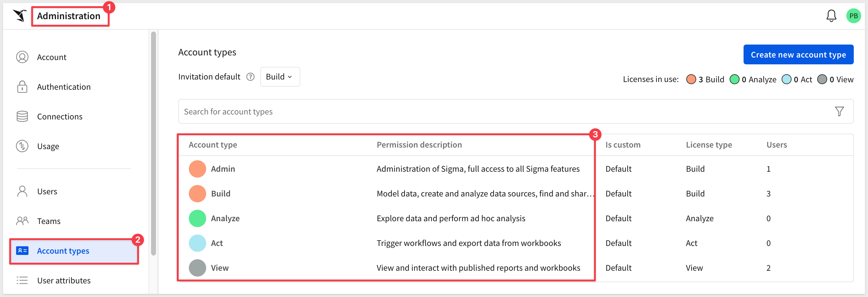868x297 pixels.
Task: Click 'Administration of Sigma, full access' description
Action: 478,169
